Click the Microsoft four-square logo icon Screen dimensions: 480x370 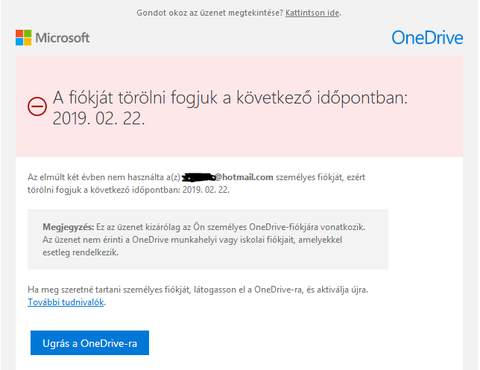23,38
